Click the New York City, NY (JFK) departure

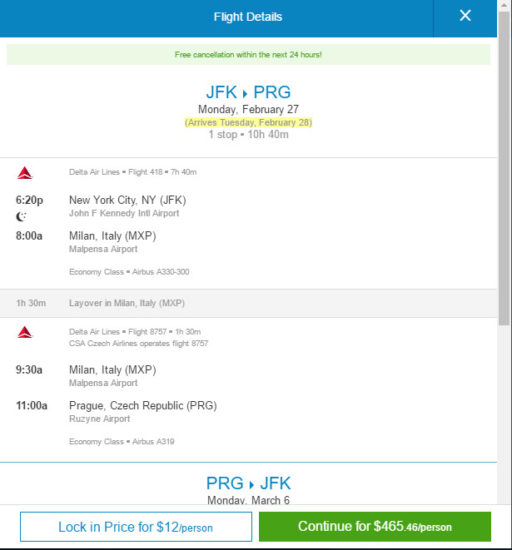[128, 200]
